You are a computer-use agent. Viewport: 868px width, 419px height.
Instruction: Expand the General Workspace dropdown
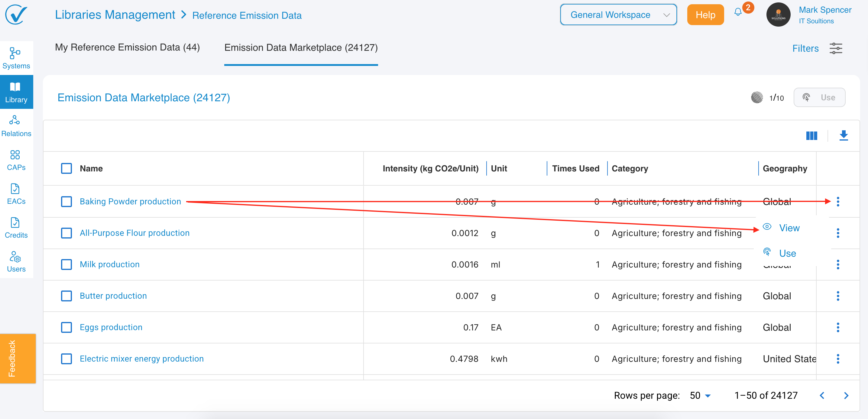coord(618,15)
